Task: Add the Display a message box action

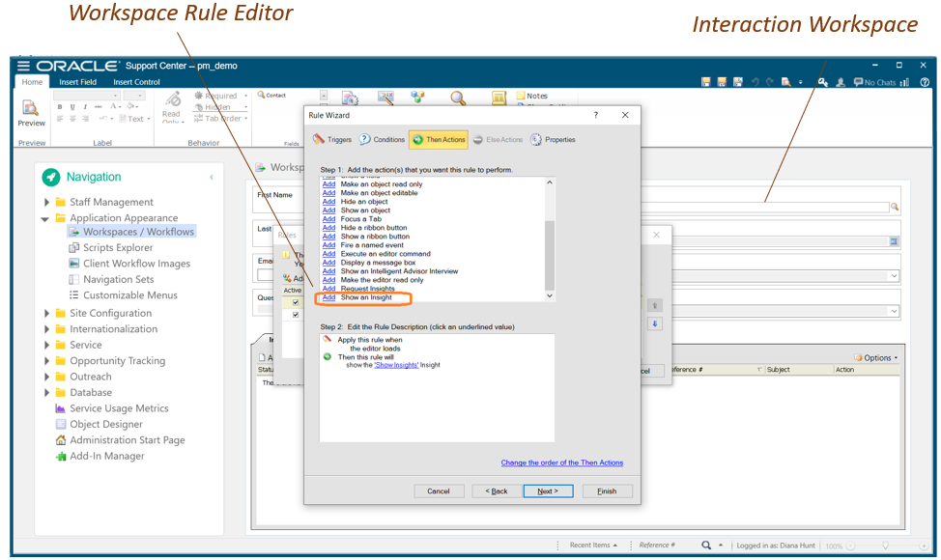Action: coord(328,263)
